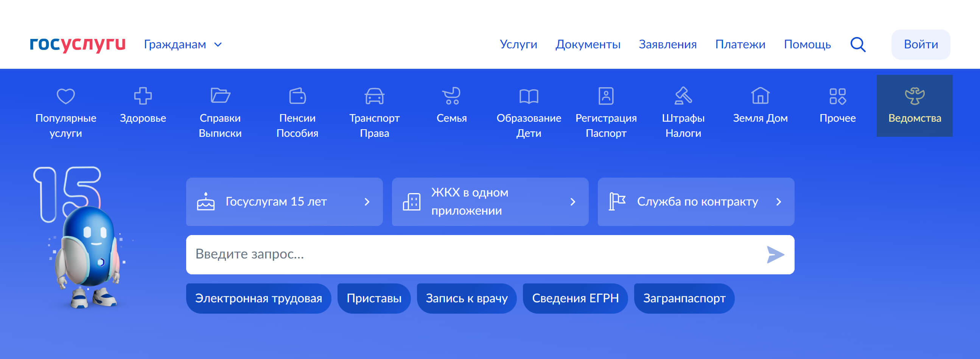
Task: Click the chevron on Госуслугам 15 лет card
Action: [367, 202]
